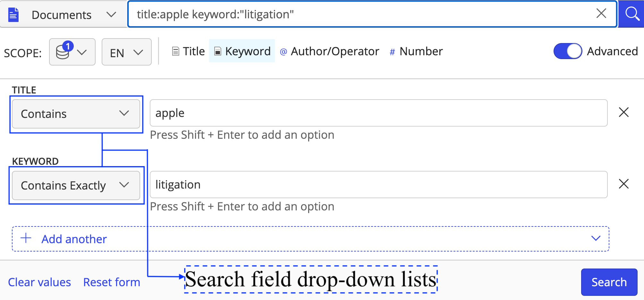The height and width of the screenshot is (300, 644).
Task: Open the Contains Exactly keyword dropdown
Action: 76,185
